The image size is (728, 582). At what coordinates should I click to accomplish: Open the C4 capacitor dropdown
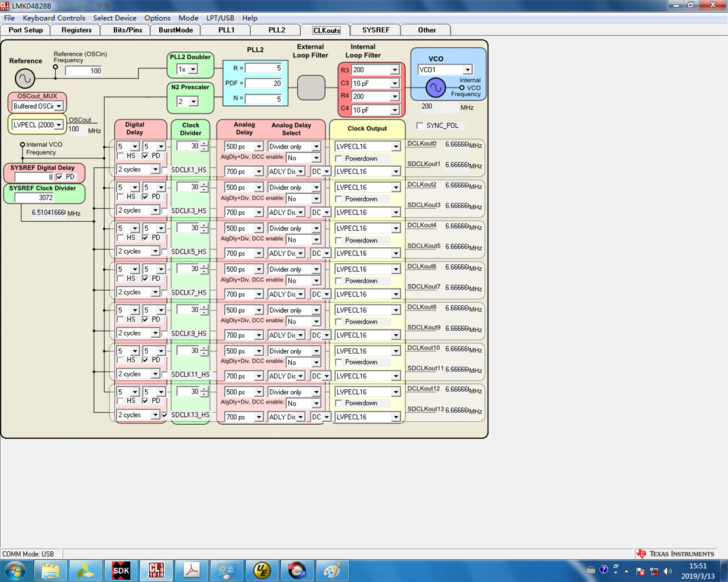394,110
